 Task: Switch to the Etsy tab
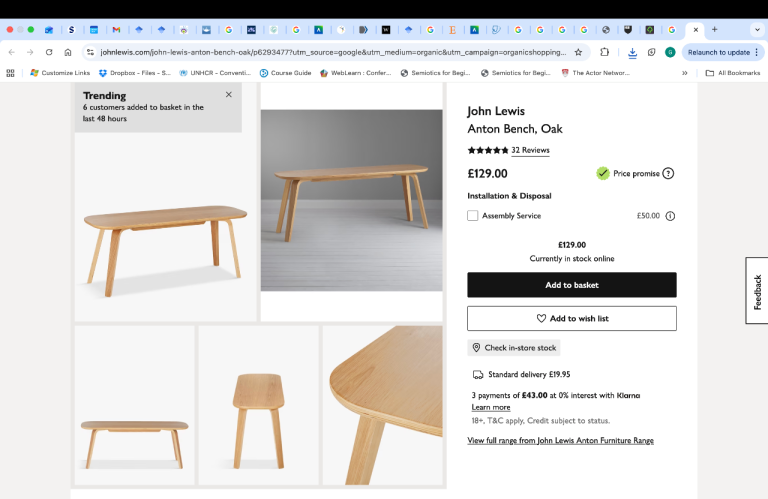[453, 30]
